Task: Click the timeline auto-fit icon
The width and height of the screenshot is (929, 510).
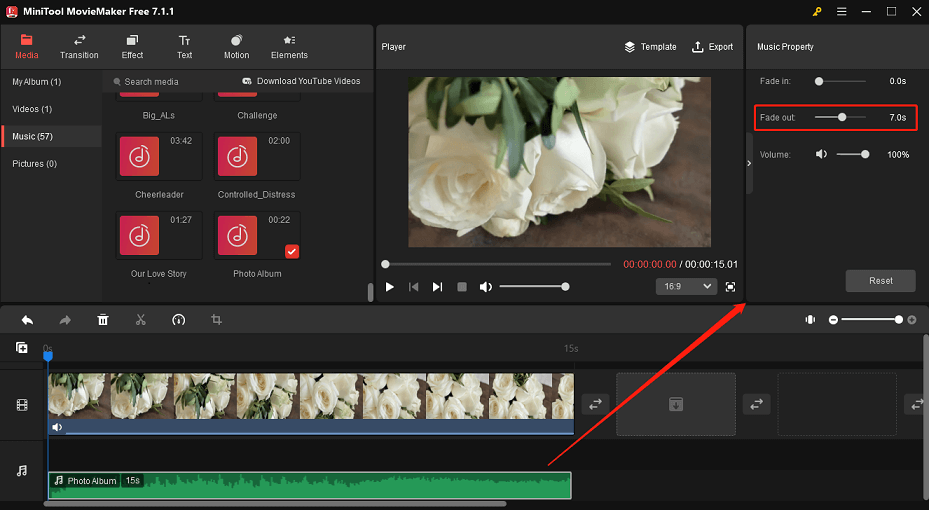Action: pyautogui.click(x=810, y=320)
